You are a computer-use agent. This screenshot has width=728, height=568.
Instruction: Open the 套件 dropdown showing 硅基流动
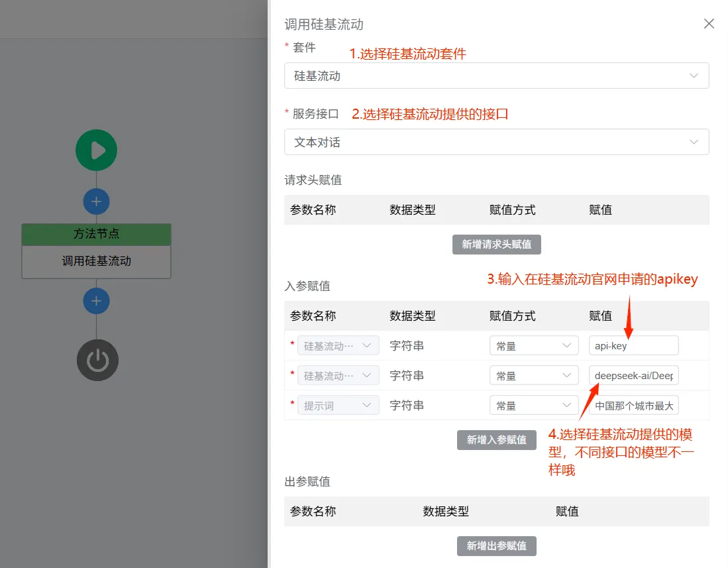[x=496, y=76]
